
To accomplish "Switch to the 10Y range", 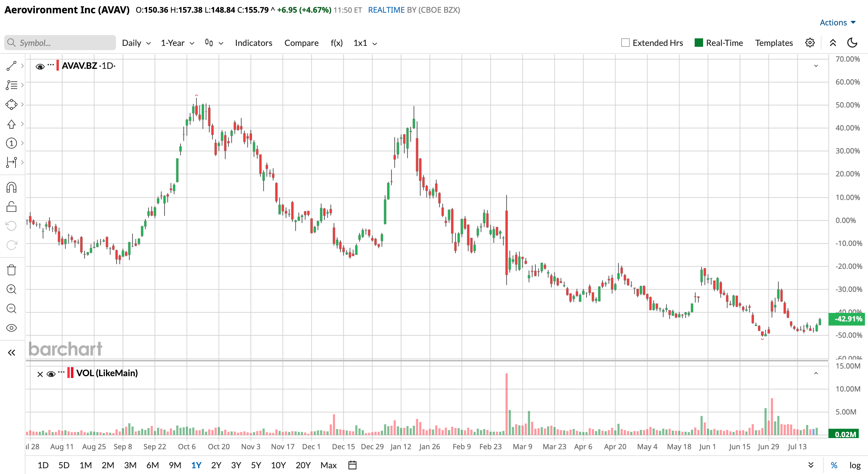I will point(278,465).
